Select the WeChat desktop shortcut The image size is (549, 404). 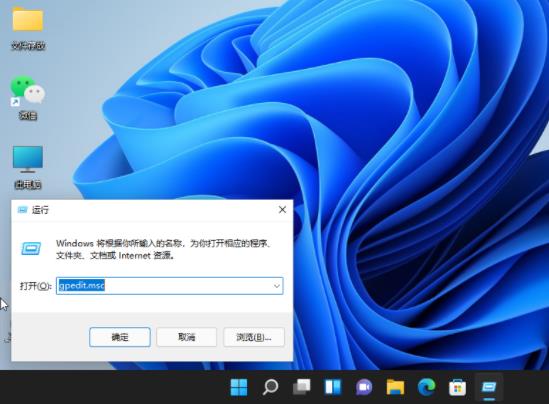[28, 98]
